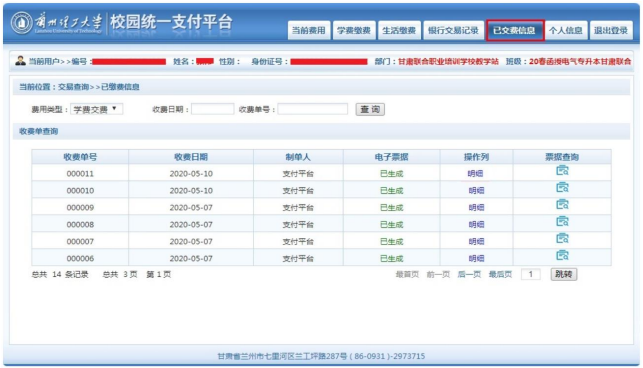Select the 已交费信息 tab
The width and height of the screenshot is (643, 368).
coord(515,30)
